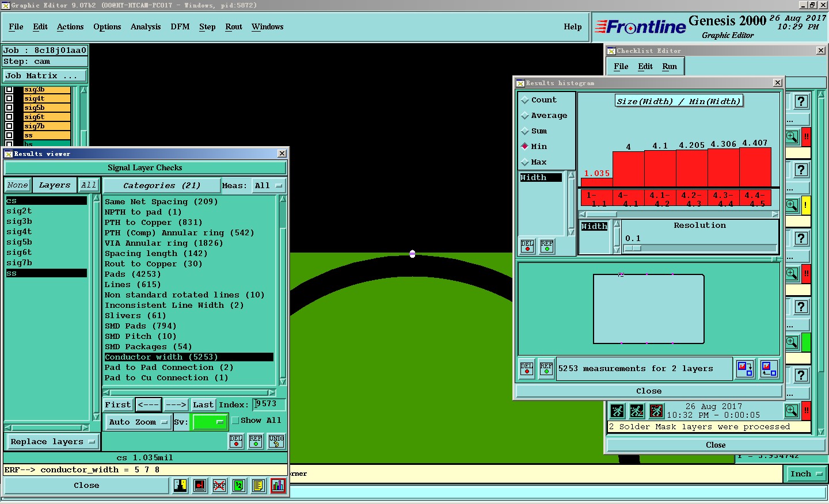829x504 pixels.
Task: Select 'Slivers (61)' category
Action: click(136, 316)
